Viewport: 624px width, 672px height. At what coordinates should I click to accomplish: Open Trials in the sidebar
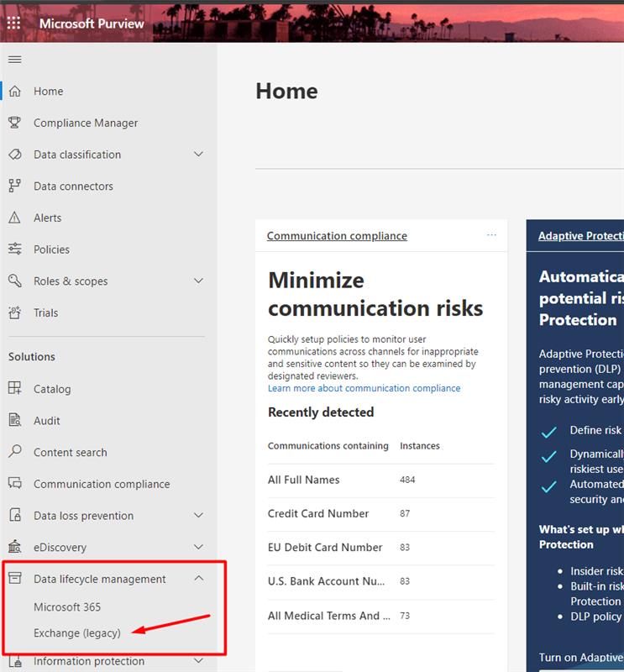pyautogui.click(x=46, y=312)
